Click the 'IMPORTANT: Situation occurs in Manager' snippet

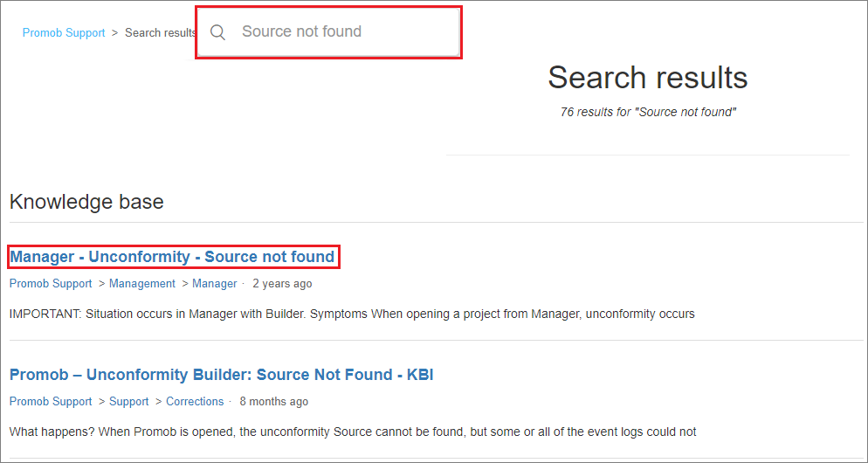coord(352,314)
